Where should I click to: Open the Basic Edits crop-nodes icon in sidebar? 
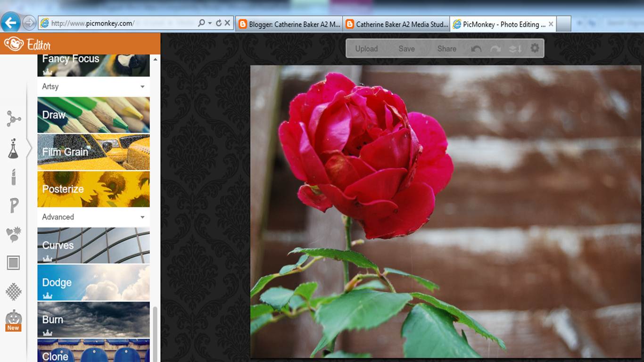tap(14, 119)
